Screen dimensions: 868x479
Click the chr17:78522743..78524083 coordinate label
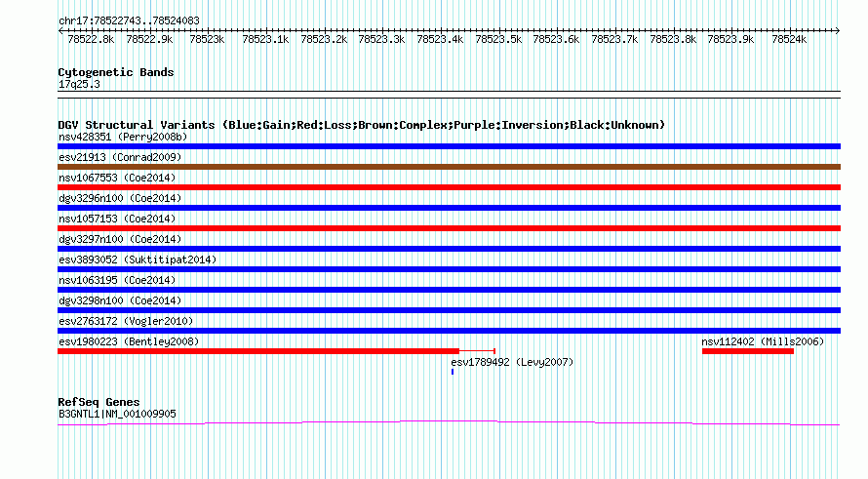click(129, 20)
